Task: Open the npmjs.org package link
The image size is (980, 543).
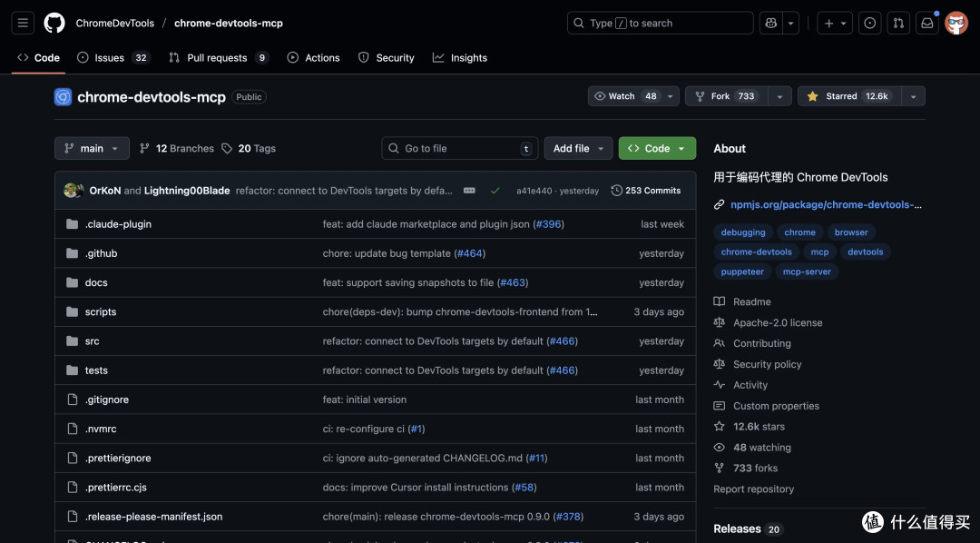Action: click(826, 204)
